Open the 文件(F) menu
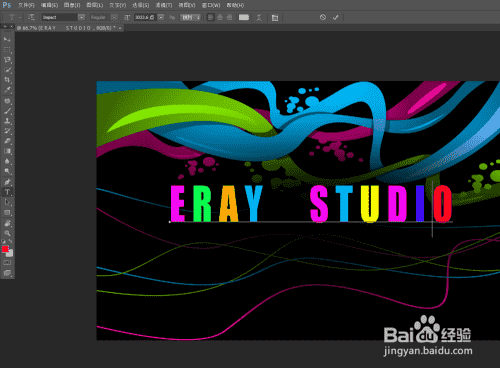Image resolution: width=500 pixels, height=368 pixels. click(x=26, y=5)
